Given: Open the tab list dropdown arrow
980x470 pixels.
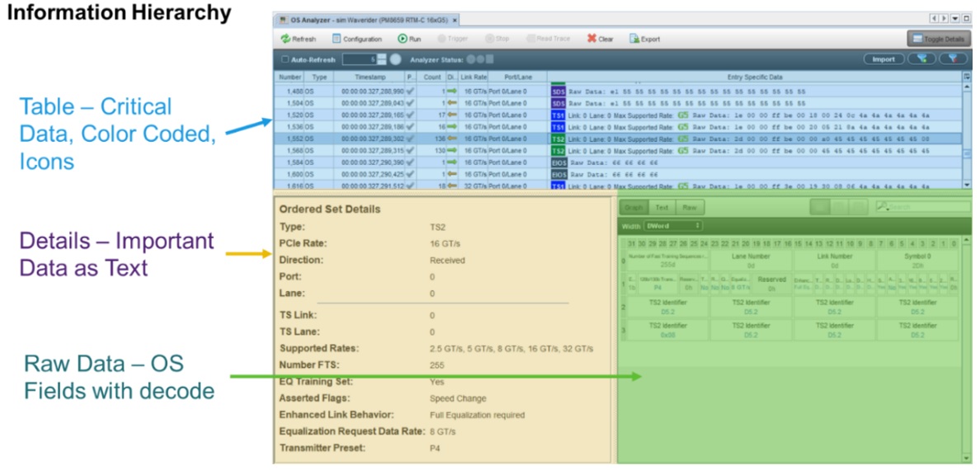Looking at the screenshot, I should tap(954, 18).
